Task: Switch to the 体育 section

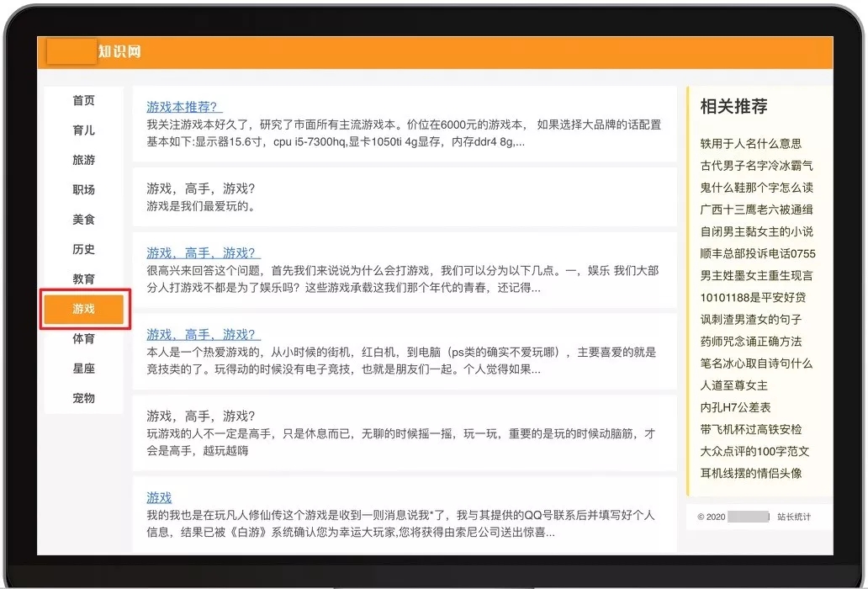Action: coord(83,338)
